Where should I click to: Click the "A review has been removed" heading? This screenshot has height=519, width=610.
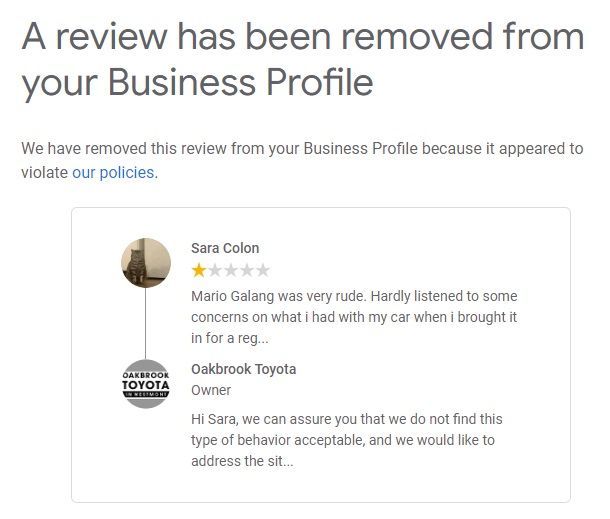click(302, 38)
